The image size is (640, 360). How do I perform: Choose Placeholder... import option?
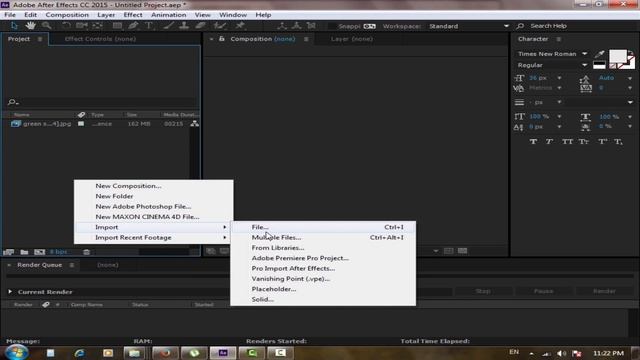click(323, 289)
